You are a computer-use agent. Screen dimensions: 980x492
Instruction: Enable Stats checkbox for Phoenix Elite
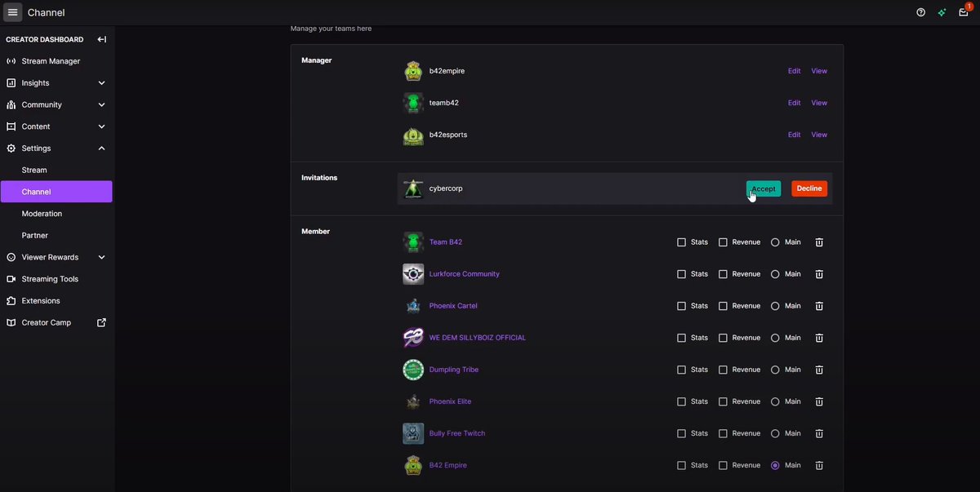click(681, 401)
